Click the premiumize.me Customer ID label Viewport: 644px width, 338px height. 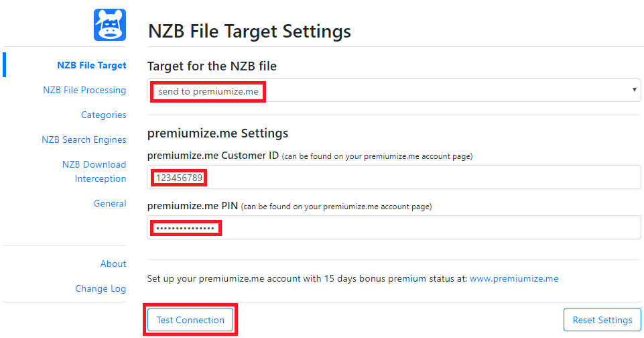(212, 156)
